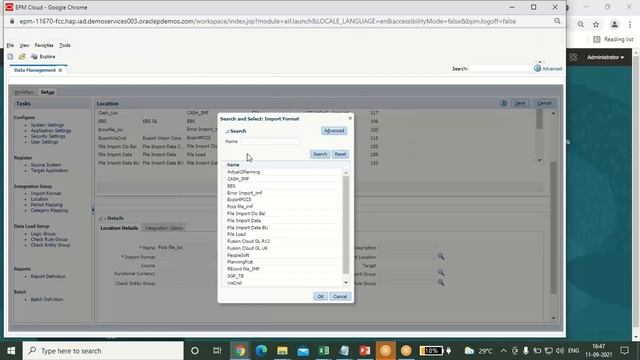
Task: Click the Search button in dialog
Action: coord(320,154)
